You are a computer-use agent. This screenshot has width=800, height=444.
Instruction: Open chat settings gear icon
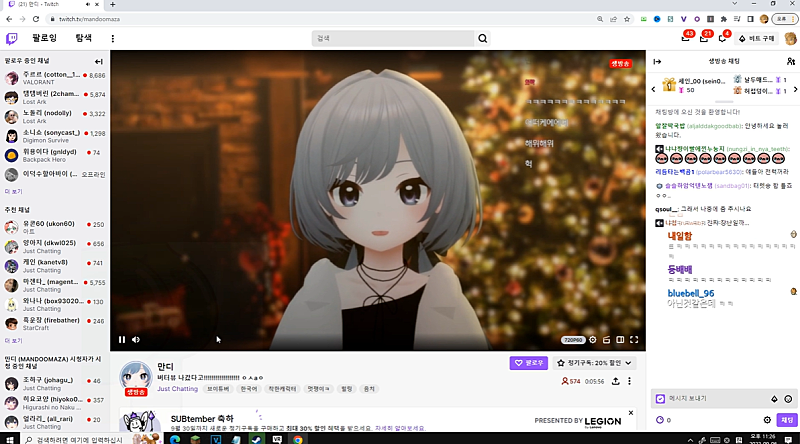(x=767, y=420)
